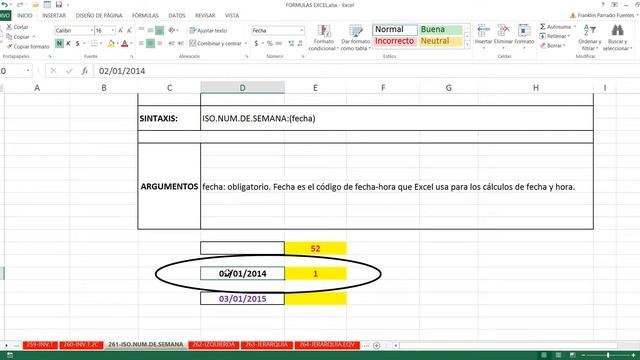
Task: Align text to the right
Action: 159,43
